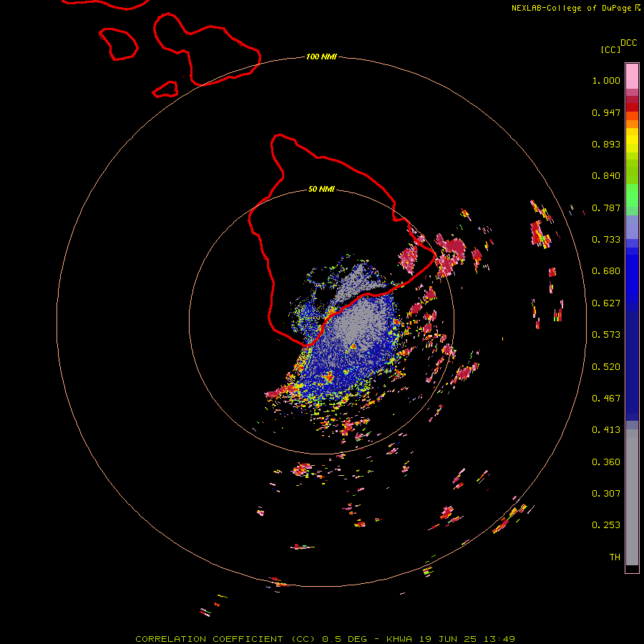Click the 0.520 color scale value
The height and width of the screenshot is (644, 644).
tap(606, 367)
